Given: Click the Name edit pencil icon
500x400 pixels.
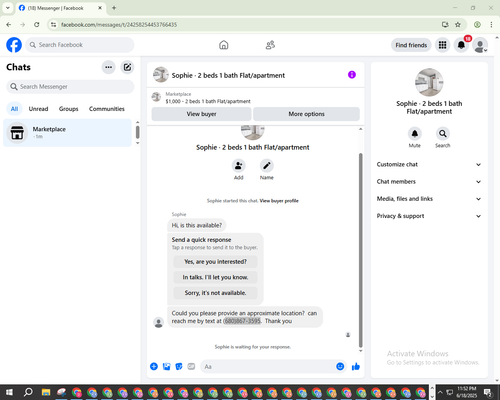Looking at the screenshot, I should click(267, 165).
